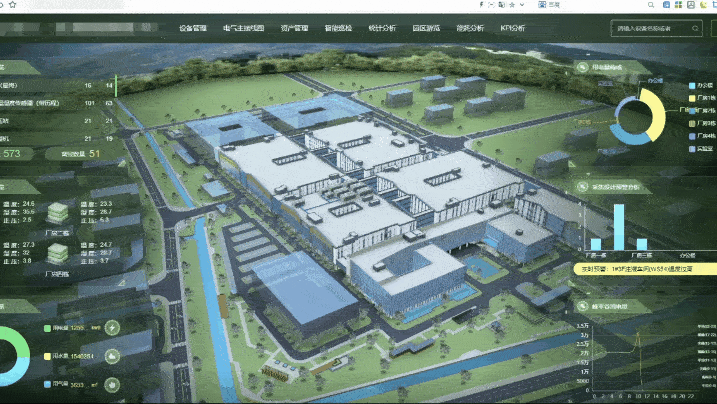The height and width of the screenshot is (404, 717).
Task: Open the 园区游览 menu
Action: click(x=426, y=28)
